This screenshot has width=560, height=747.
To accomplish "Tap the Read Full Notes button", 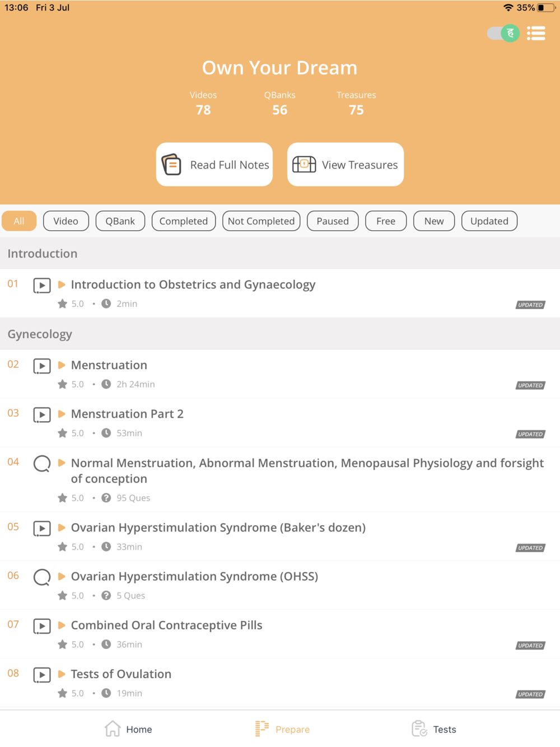I will [x=214, y=165].
